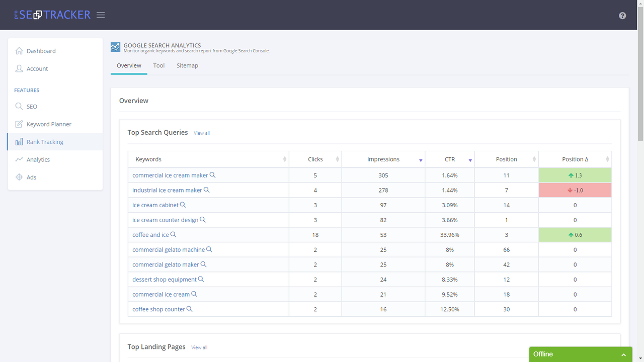
Task: Toggle sorting on the Position column
Action: (x=534, y=158)
